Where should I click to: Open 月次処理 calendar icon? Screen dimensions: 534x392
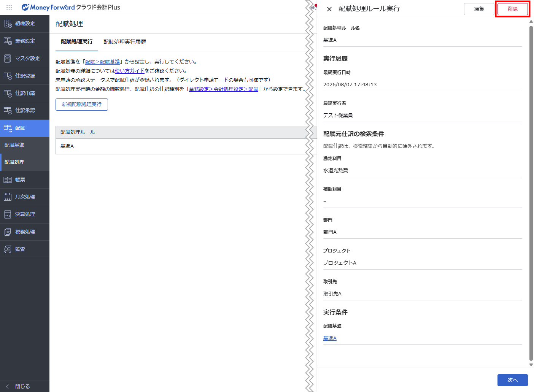tap(8, 197)
